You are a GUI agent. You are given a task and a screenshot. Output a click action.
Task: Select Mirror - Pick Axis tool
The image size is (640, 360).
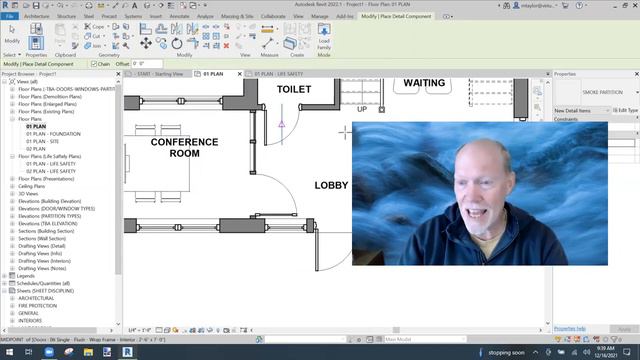click(x=177, y=29)
